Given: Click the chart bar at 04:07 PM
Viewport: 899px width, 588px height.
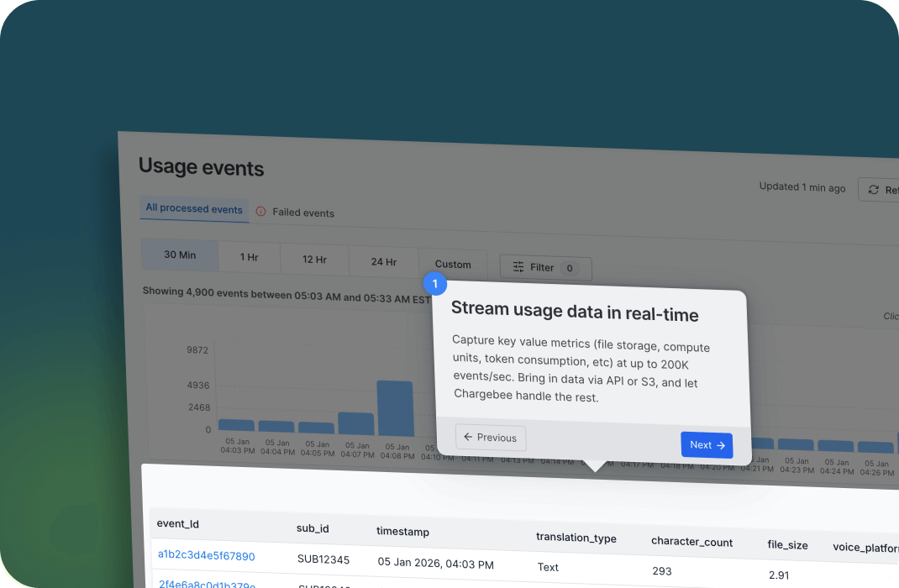Looking at the screenshot, I should [x=355, y=423].
